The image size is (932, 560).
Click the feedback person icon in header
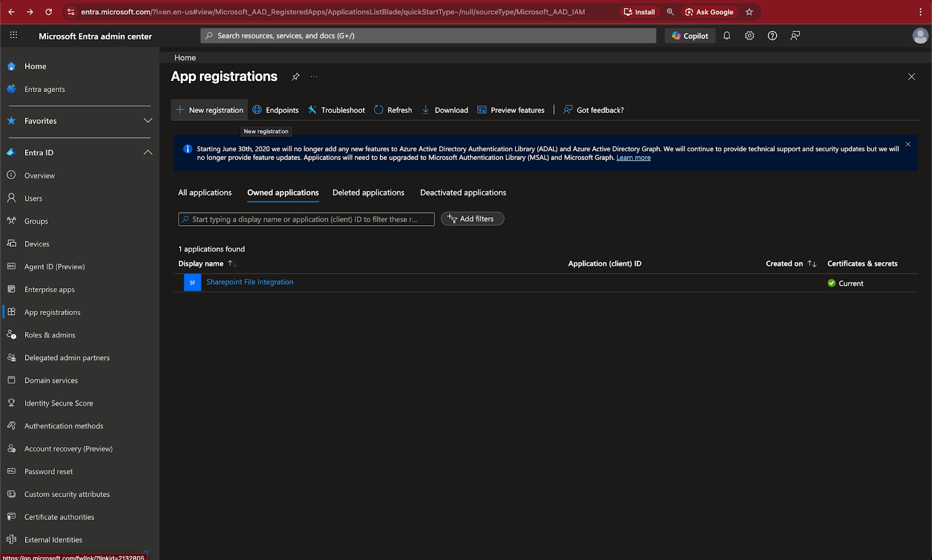tap(795, 36)
